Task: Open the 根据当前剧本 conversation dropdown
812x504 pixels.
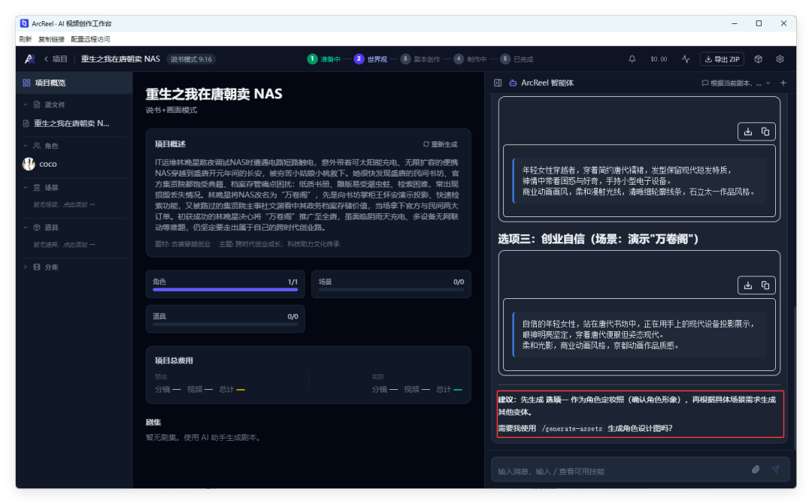Action: click(736, 83)
